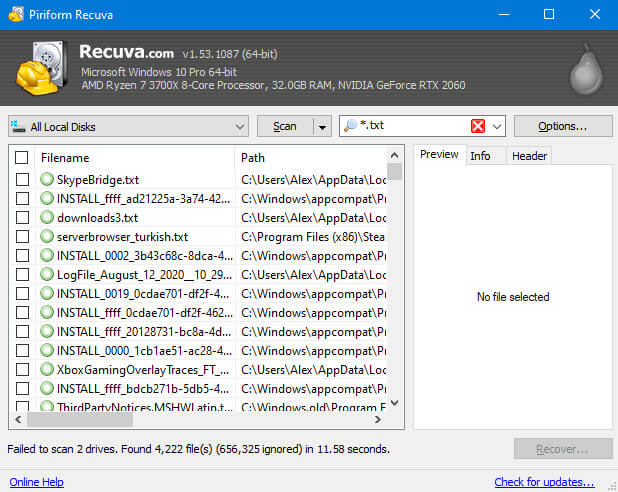Click green status circle of INSTALL_0000_1cb1ae51 row
The height and width of the screenshot is (492, 618).
tap(47, 350)
